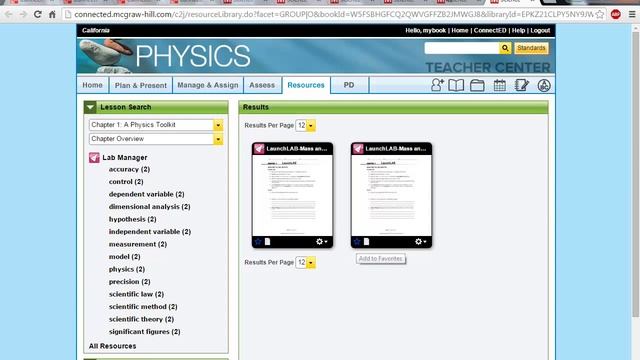Filter by hypothesis (2)
Viewport: 640px width, 360px height.
tap(133, 219)
